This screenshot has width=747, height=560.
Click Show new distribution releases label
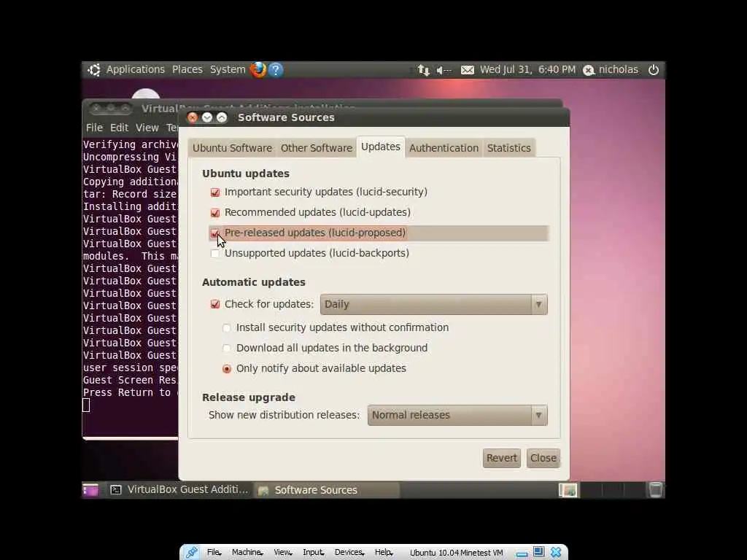tap(284, 415)
